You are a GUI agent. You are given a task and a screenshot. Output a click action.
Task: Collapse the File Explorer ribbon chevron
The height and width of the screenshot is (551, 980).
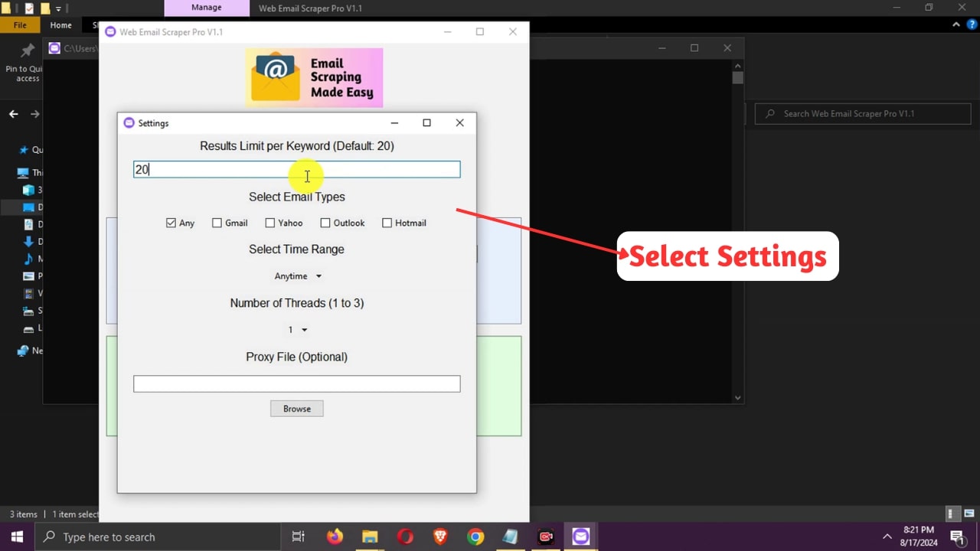[x=955, y=25]
